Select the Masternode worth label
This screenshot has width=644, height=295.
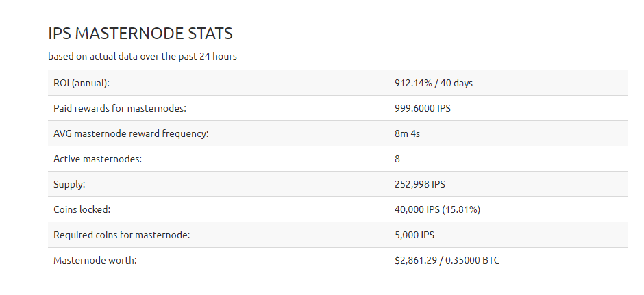95,261
